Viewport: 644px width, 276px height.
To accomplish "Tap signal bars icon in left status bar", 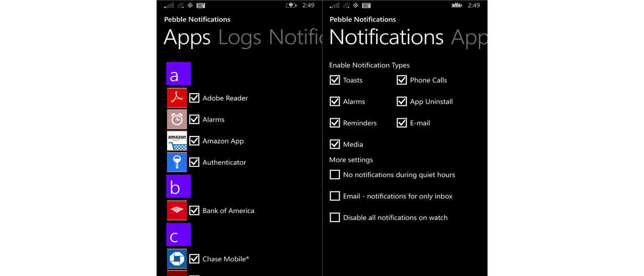I will point(169,6).
